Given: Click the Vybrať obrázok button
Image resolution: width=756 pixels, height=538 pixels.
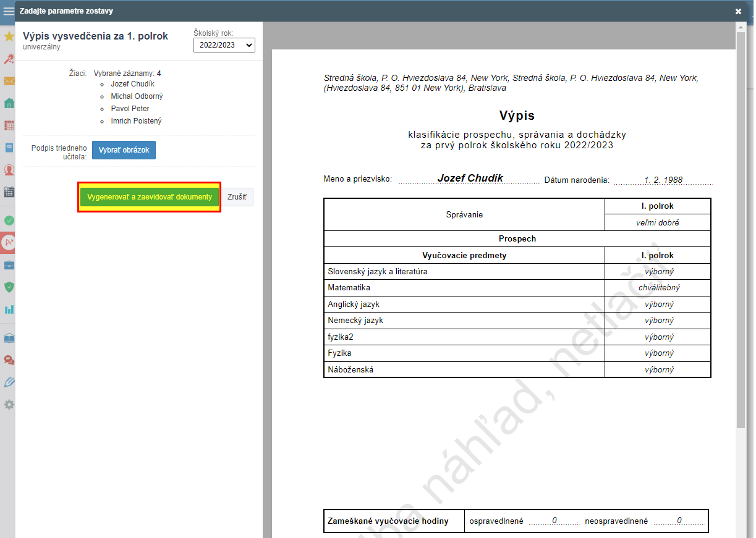Looking at the screenshot, I should point(124,150).
